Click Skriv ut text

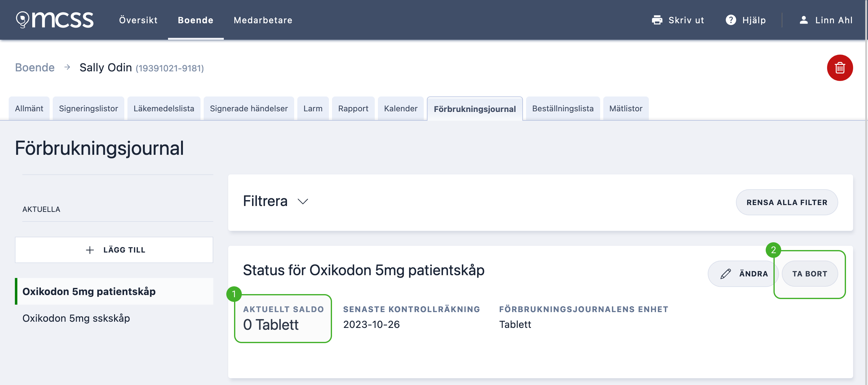[686, 20]
